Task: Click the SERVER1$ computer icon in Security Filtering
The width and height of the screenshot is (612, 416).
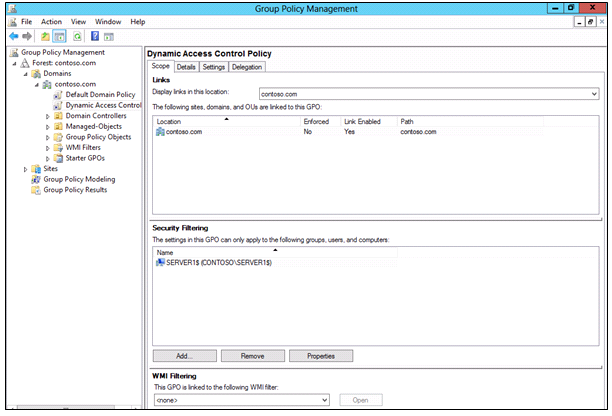Action: [160, 263]
